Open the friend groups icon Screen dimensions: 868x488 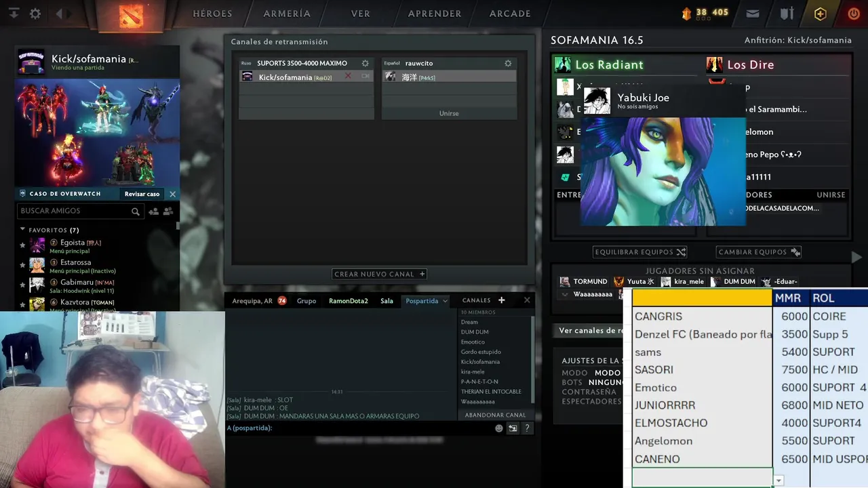point(168,211)
